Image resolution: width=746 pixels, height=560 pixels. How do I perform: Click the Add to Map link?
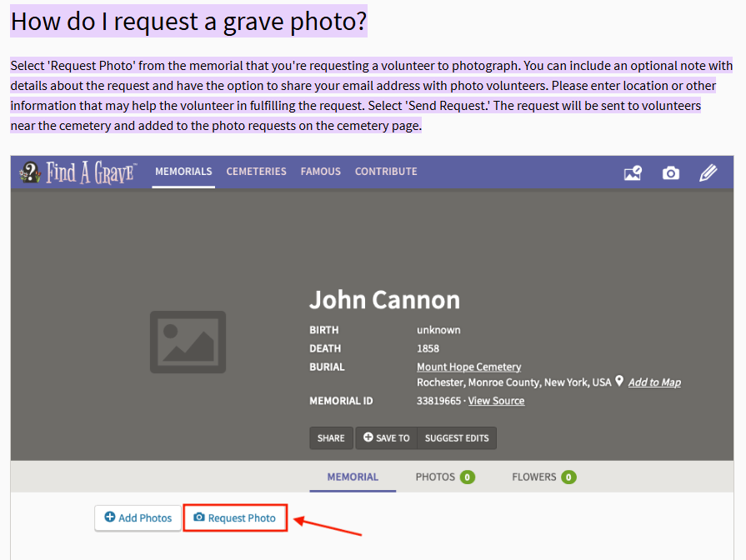point(654,382)
